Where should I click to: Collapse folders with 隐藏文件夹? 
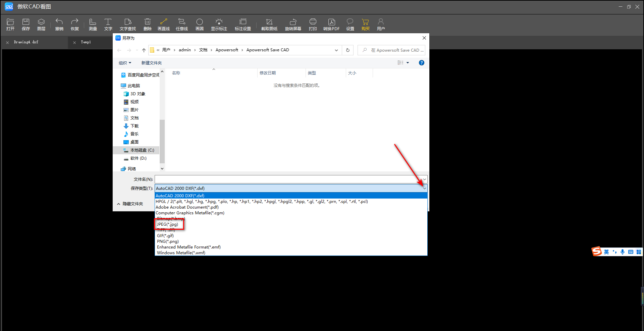tap(130, 204)
